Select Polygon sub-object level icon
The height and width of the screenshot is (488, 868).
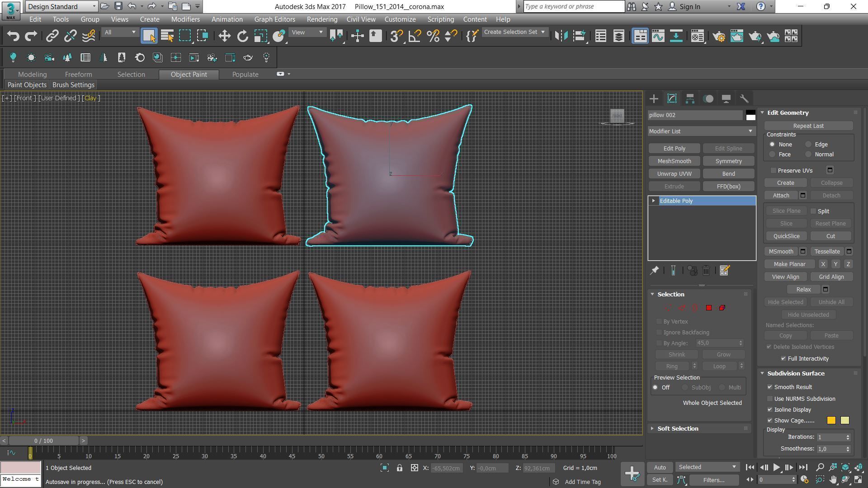click(x=708, y=308)
